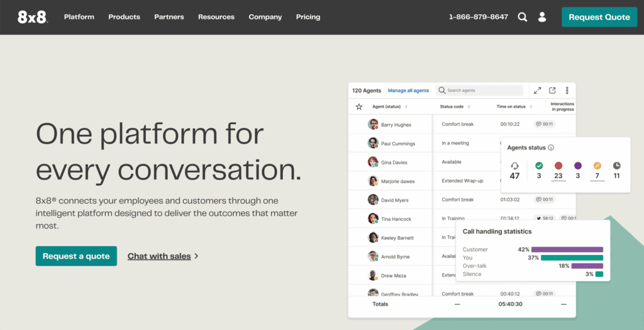Click the user account icon in the header
This screenshot has height=330, width=644.
tap(542, 17)
